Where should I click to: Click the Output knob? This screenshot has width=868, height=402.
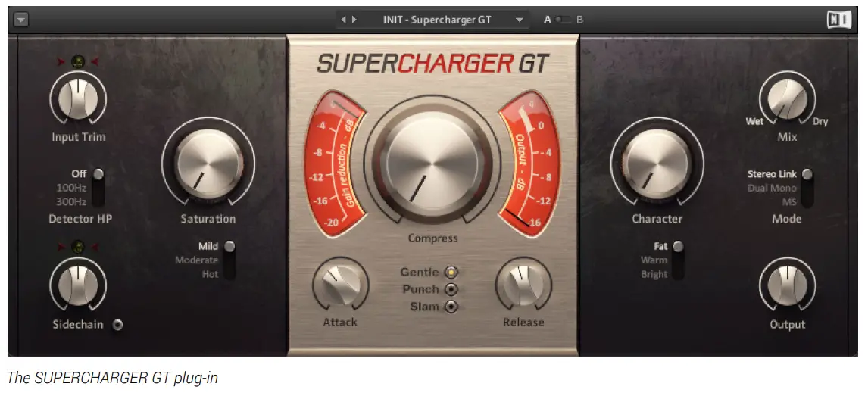coord(788,285)
